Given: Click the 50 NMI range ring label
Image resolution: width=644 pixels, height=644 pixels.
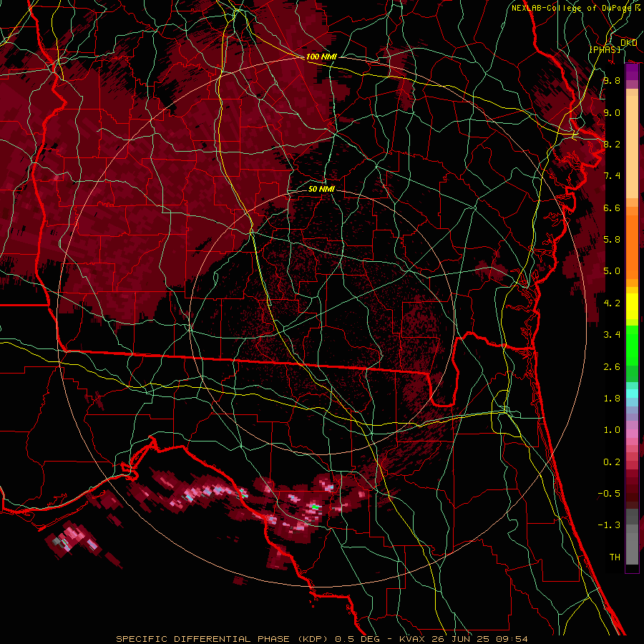Looking at the screenshot, I should (x=321, y=189).
